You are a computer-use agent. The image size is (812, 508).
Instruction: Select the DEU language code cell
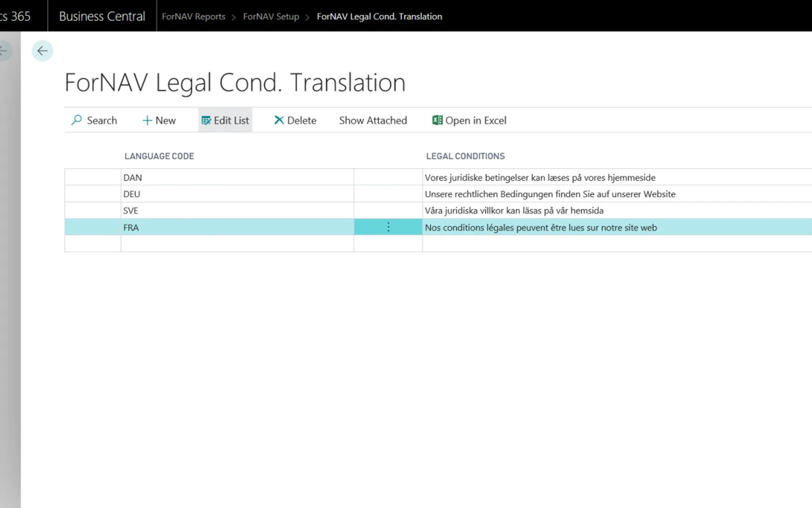[x=237, y=194]
